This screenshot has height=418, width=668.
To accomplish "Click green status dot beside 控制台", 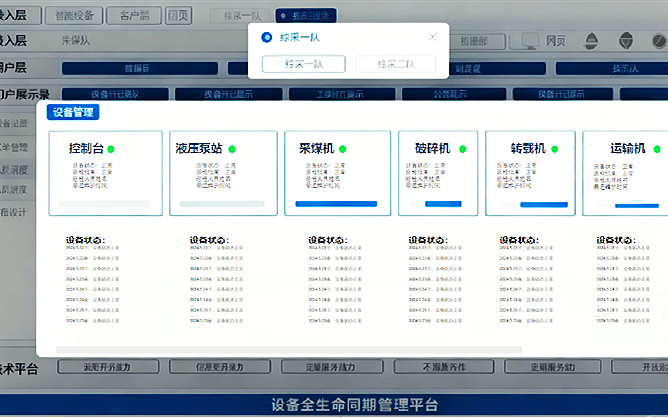I will (111, 148).
